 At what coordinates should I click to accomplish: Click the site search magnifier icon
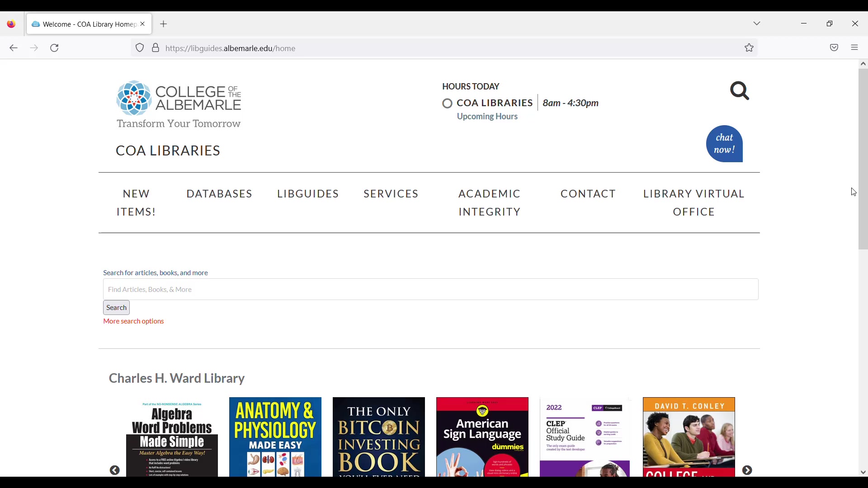coord(740,91)
